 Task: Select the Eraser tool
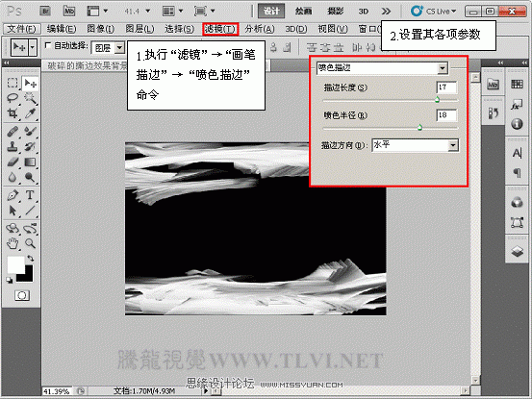pos(13,162)
